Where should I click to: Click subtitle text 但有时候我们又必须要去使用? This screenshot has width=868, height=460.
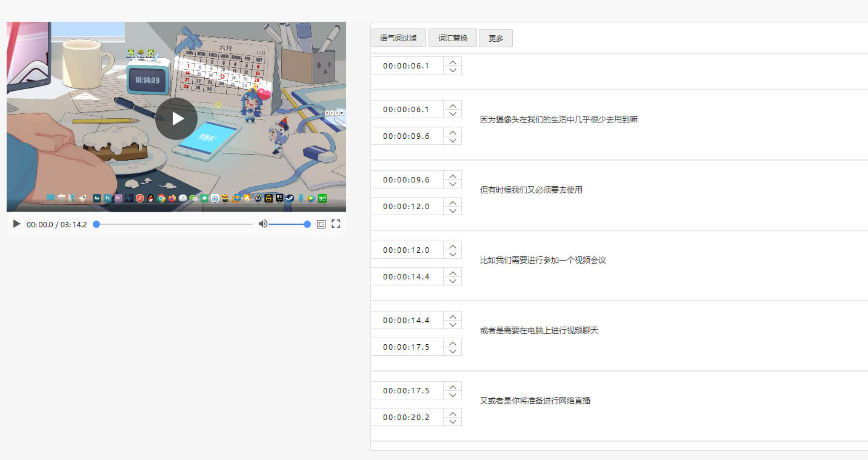click(531, 190)
